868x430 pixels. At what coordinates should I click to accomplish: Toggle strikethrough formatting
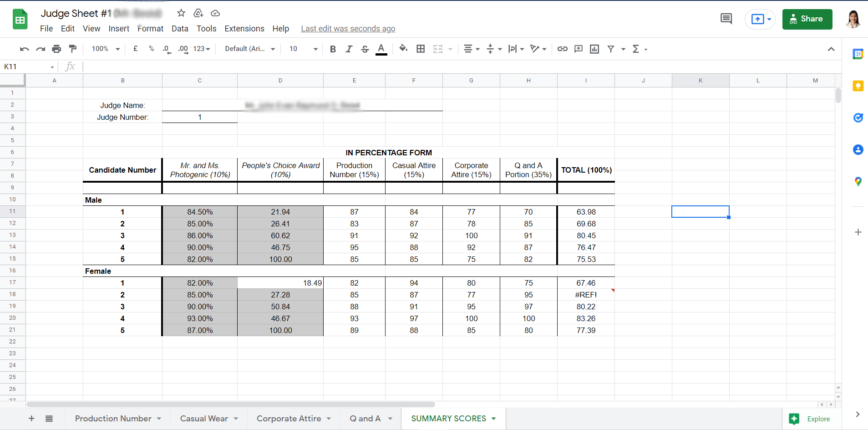tap(365, 49)
